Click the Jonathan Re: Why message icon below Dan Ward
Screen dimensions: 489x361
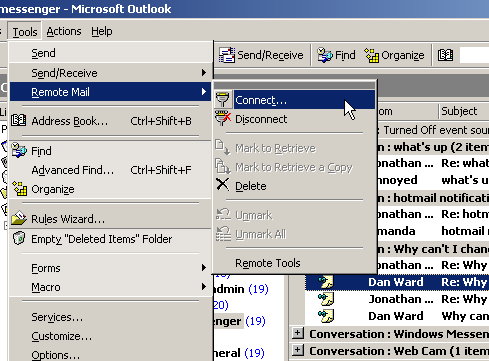(326, 299)
